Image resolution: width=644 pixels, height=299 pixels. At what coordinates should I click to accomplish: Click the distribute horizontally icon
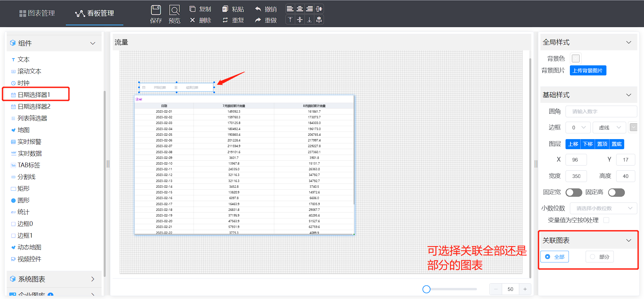[x=319, y=9]
